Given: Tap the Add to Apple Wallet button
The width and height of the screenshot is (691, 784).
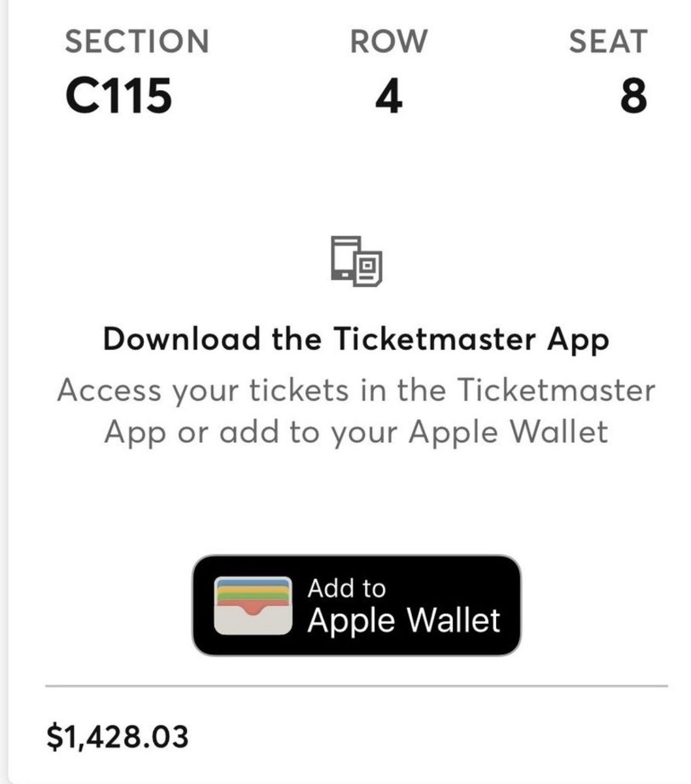Looking at the screenshot, I should (356, 605).
